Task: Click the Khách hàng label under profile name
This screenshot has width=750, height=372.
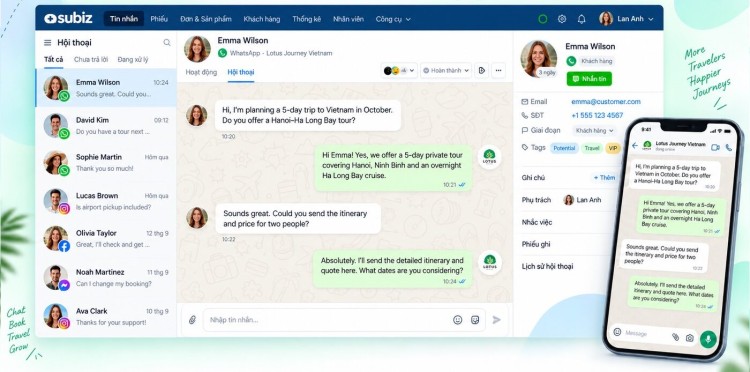Action: tap(597, 61)
